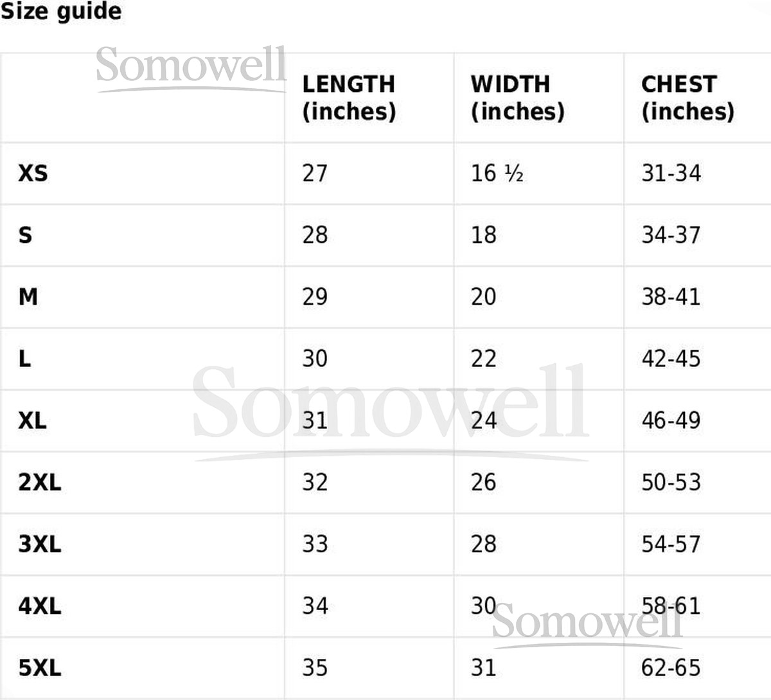Viewport: 771px width, 700px height.
Task: Click the 38-41 chest value for M
Action: pyautogui.click(x=671, y=297)
